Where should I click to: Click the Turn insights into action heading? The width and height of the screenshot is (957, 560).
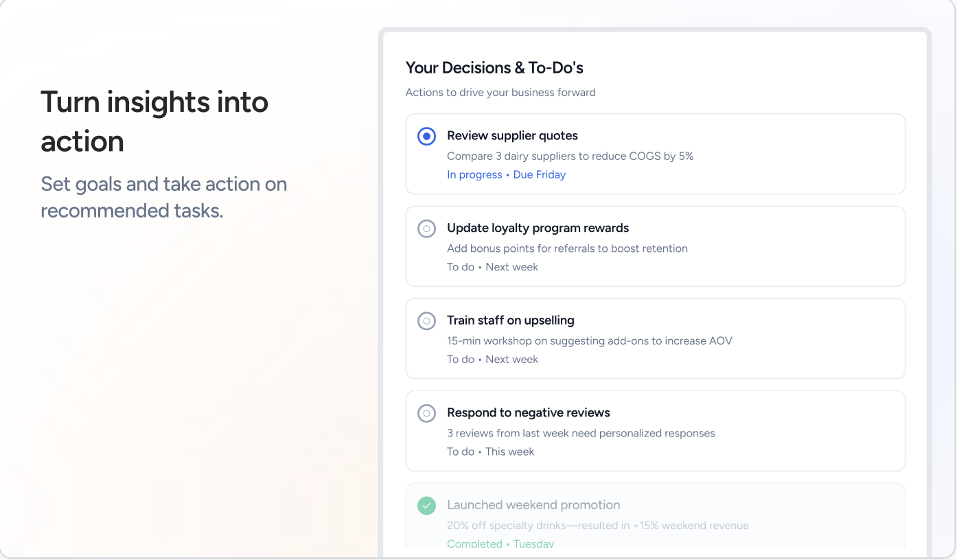[154, 121]
